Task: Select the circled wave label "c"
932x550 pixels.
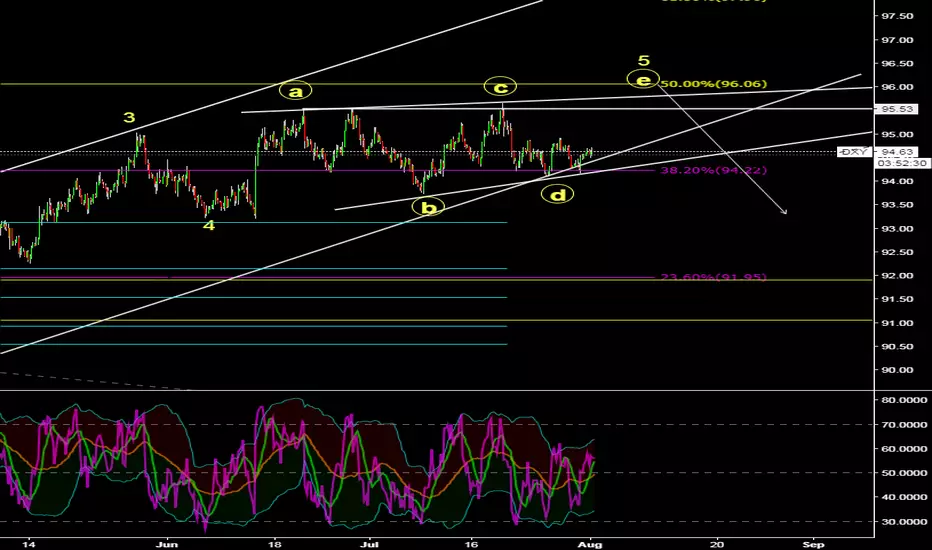Action: click(500, 87)
